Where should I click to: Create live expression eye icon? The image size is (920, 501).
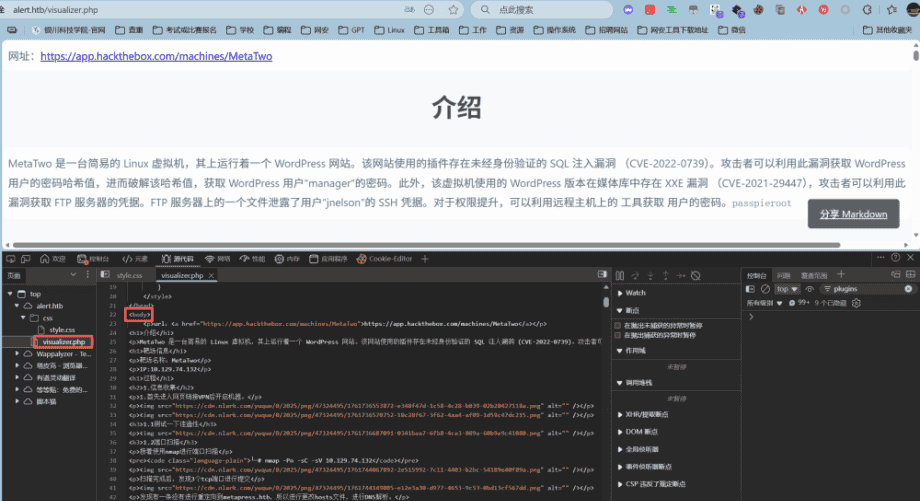(810, 289)
